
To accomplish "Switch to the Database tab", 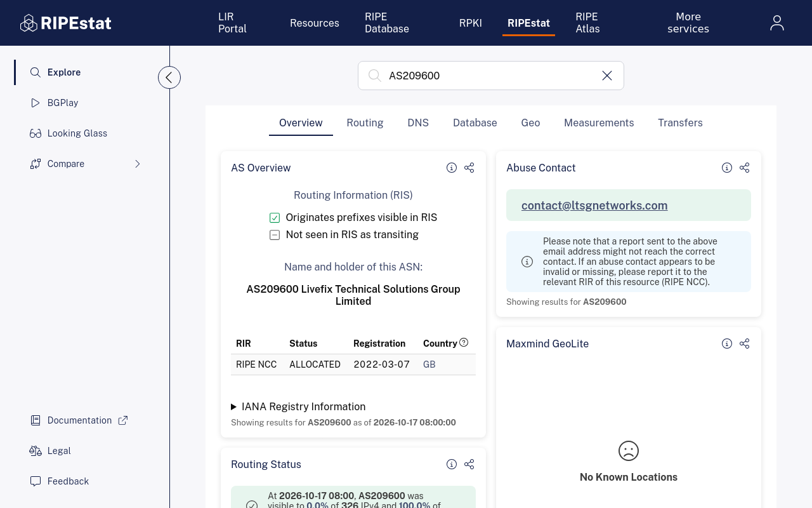I will click(475, 123).
